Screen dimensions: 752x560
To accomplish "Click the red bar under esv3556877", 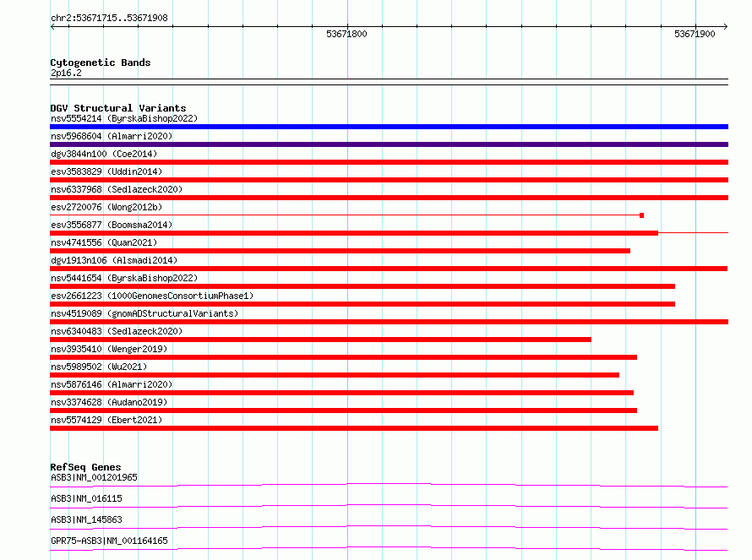I will click(354, 233).
